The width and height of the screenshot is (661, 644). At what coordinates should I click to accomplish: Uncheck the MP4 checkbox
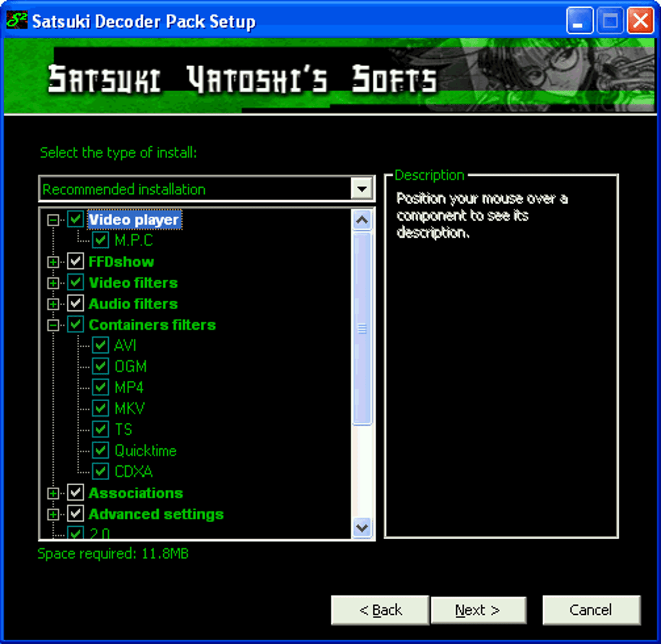coord(100,387)
